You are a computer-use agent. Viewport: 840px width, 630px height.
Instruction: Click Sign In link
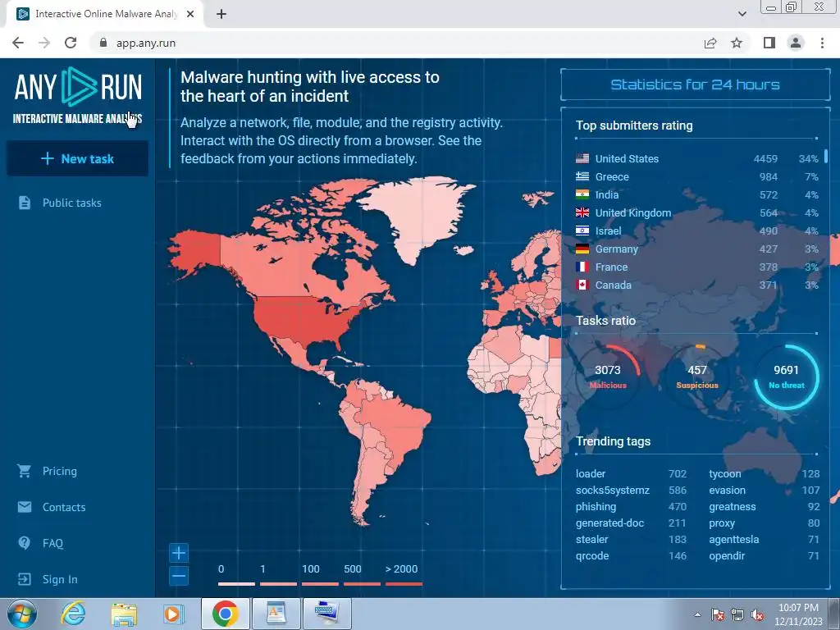[60, 579]
